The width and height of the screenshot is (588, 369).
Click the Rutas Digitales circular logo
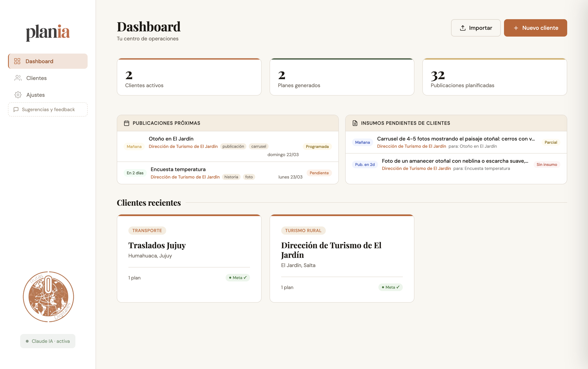48,297
